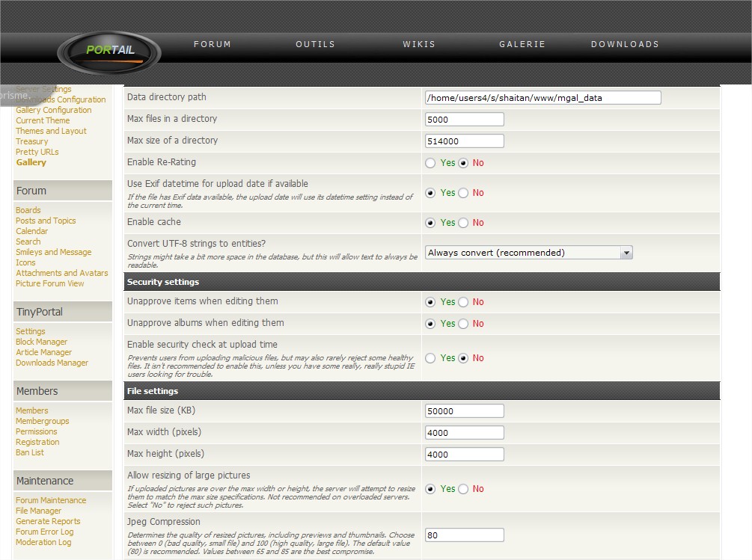This screenshot has height=560, width=752.
Task: Click the Data directory path field
Action: pos(542,97)
